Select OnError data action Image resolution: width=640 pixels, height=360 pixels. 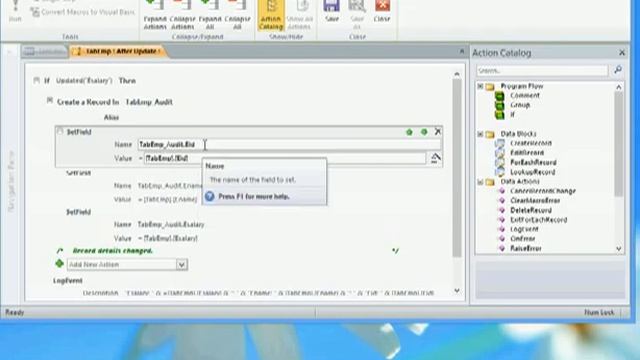click(522, 239)
